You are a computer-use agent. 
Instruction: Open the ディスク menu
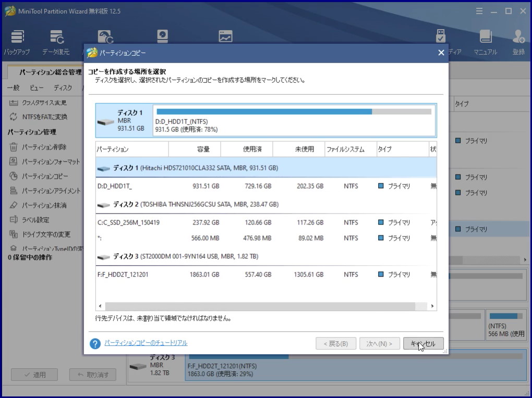tap(63, 88)
